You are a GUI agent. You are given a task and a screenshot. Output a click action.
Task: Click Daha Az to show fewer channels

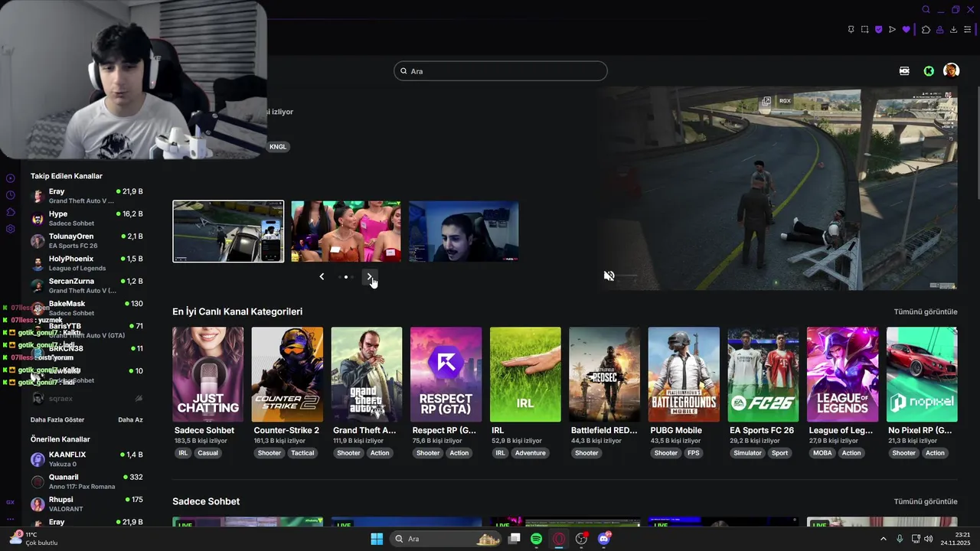pyautogui.click(x=130, y=419)
